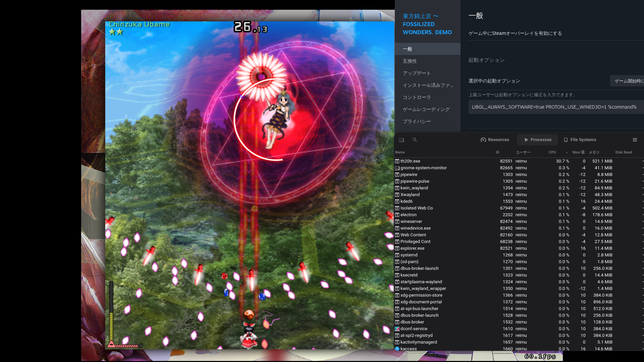
Task: Click the Steam overlay enable setting label
Action: (515, 33)
